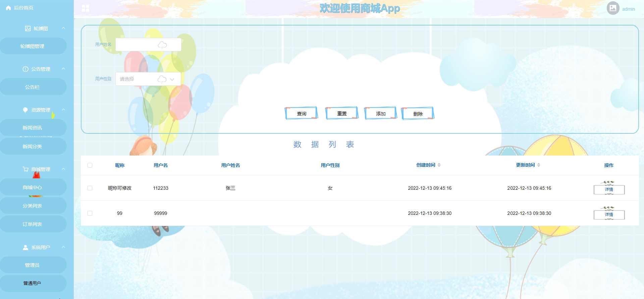Open 管理员 page
644x299 pixels.
(33, 265)
